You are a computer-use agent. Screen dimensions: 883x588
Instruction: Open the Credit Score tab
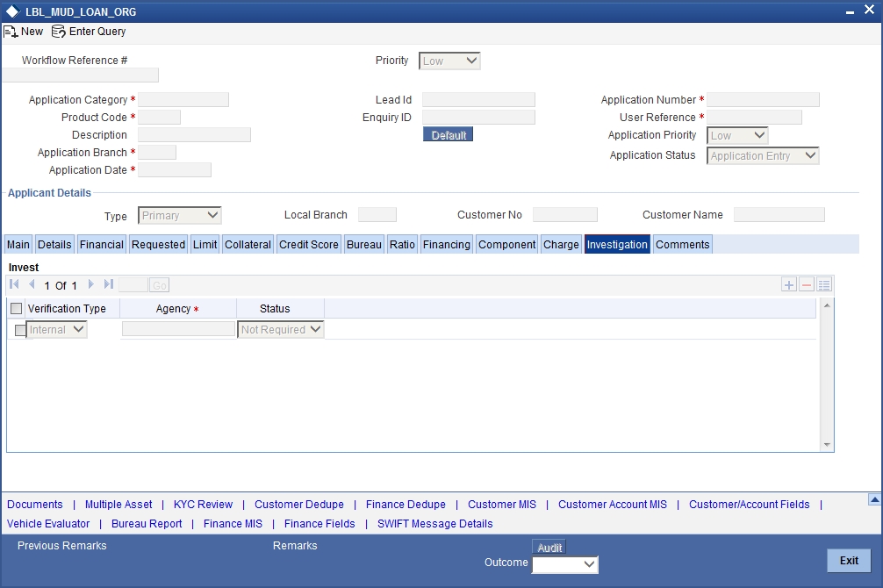click(x=309, y=245)
